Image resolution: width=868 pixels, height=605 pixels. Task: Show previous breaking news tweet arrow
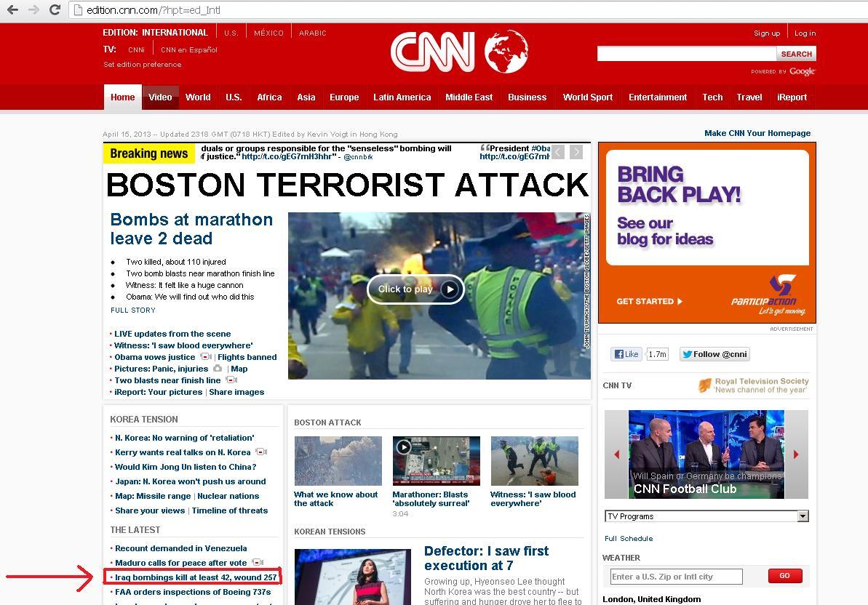pyautogui.click(x=558, y=152)
